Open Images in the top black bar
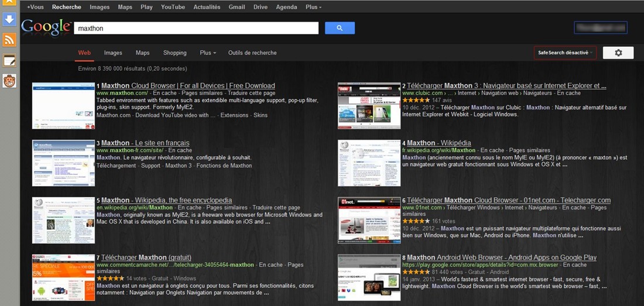The image size is (644, 306). (100, 7)
